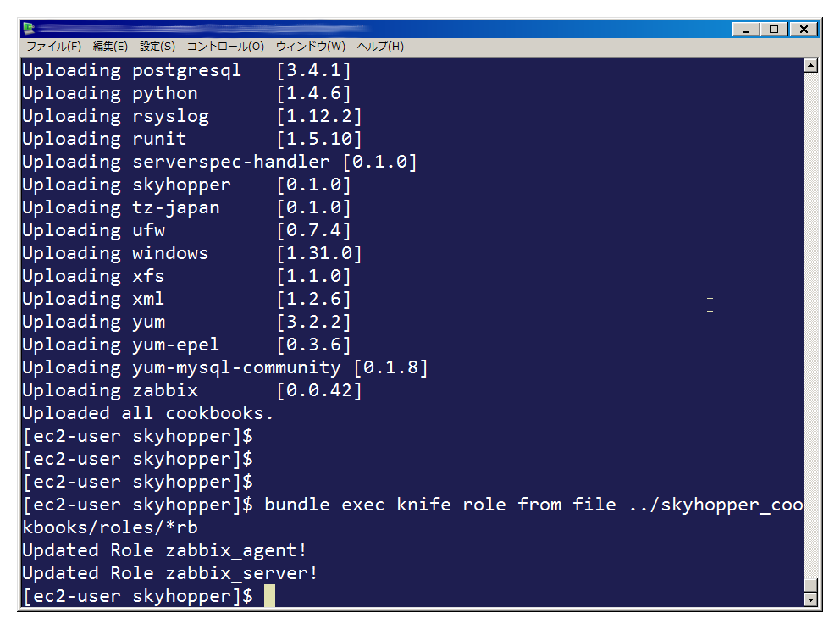Open the ファイル(F) menu
The image size is (840, 629).
53,47
